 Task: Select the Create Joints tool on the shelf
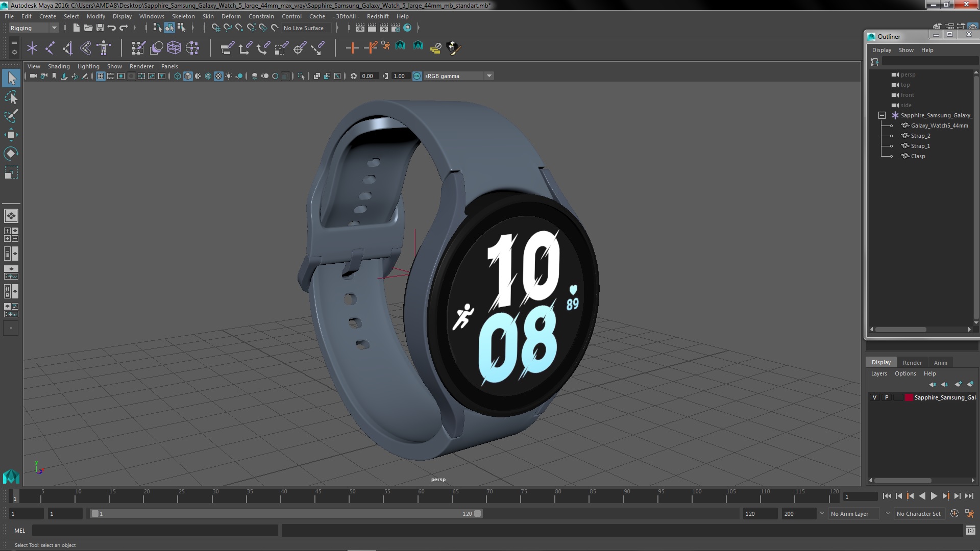pyautogui.click(x=50, y=48)
